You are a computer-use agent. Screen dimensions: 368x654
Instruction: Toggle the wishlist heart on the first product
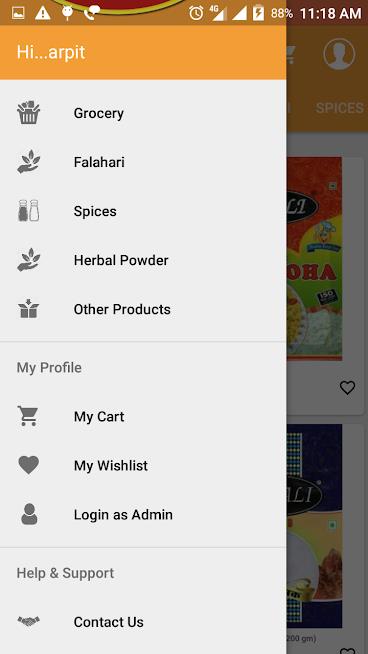347,387
